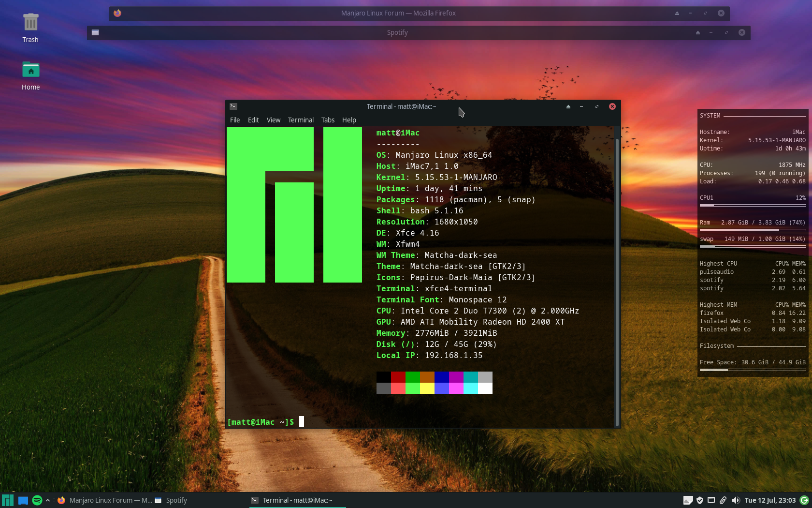Click 'Hostname: iMac' in the Conky panel

[x=753, y=132]
